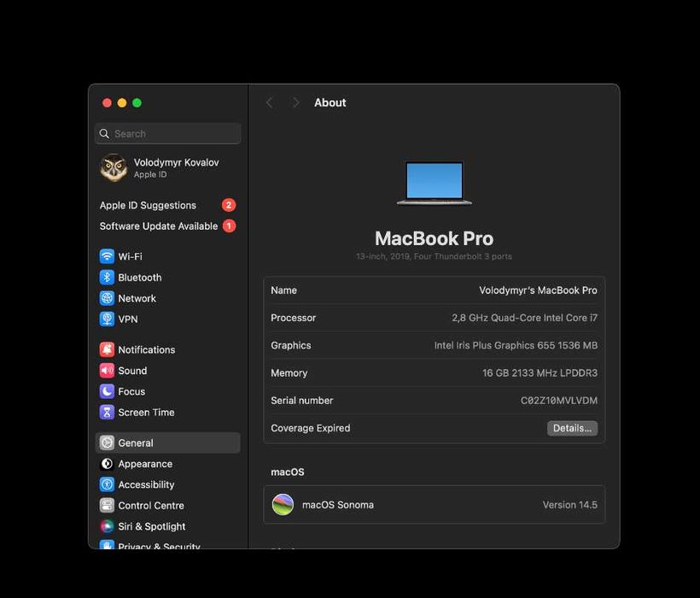
Task: Click the About title in header
Action: (330, 103)
